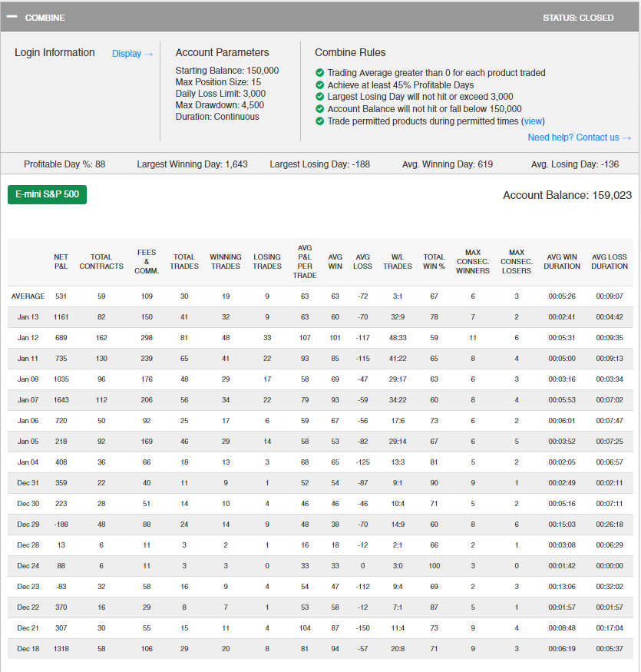Click check icon for 45% Profitable Days
Screen dimensions: 641x672
click(x=320, y=85)
